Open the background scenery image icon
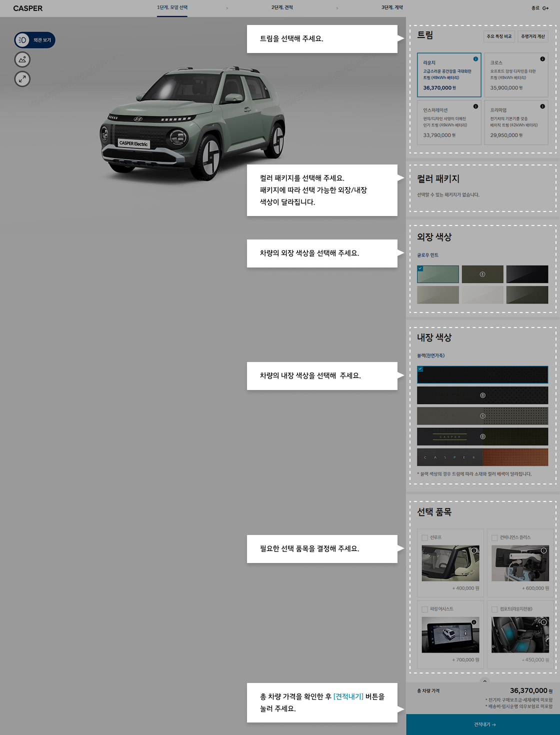Image resolution: width=560 pixels, height=735 pixels. [x=22, y=59]
